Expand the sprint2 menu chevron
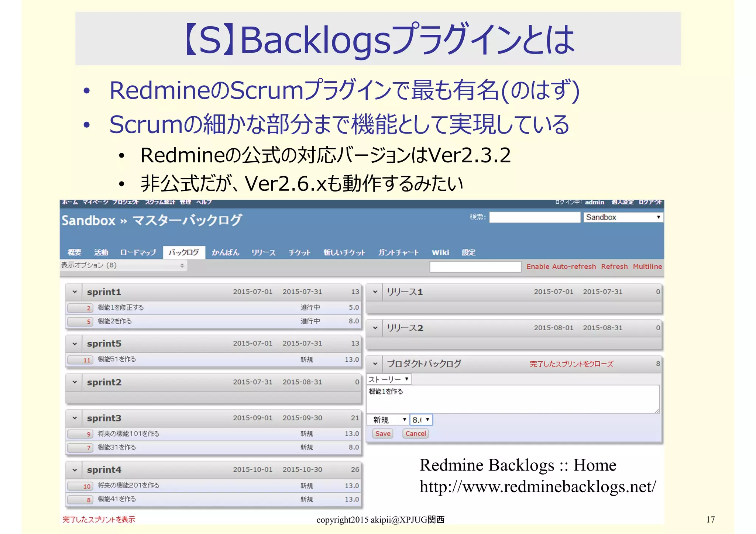 [x=75, y=382]
